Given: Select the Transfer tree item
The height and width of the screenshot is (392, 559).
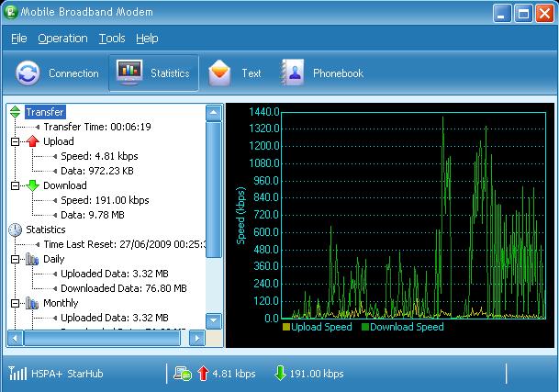Looking at the screenshot, I should (45, 112).
